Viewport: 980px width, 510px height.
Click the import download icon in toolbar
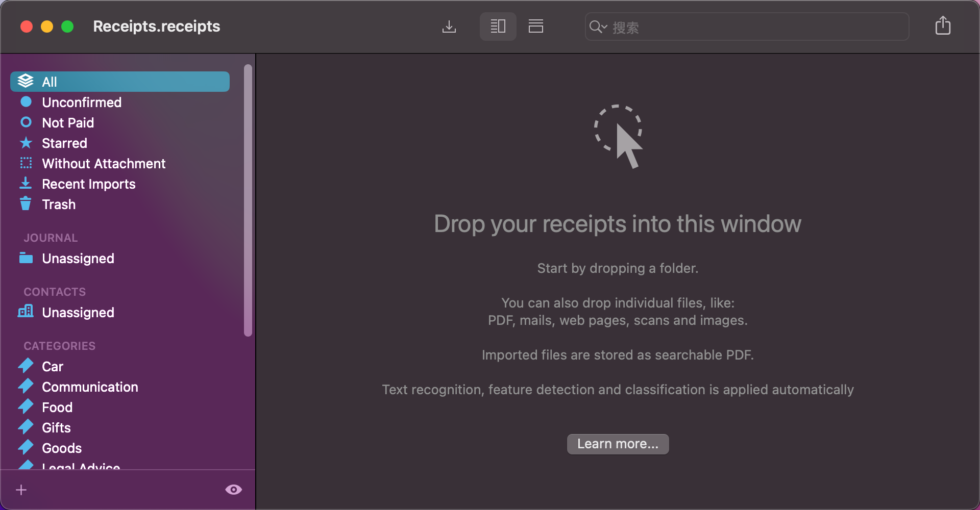click(x=449, y=27)
